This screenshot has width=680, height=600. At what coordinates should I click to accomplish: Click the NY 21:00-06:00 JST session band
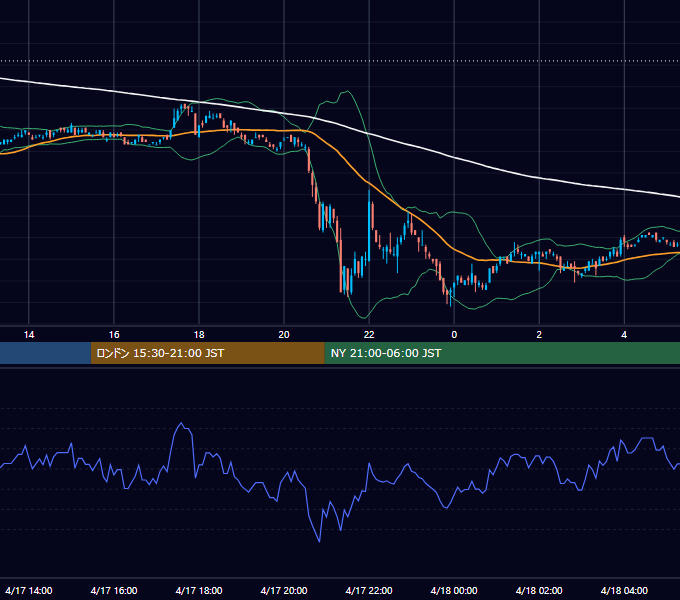(x=502, y=353)
